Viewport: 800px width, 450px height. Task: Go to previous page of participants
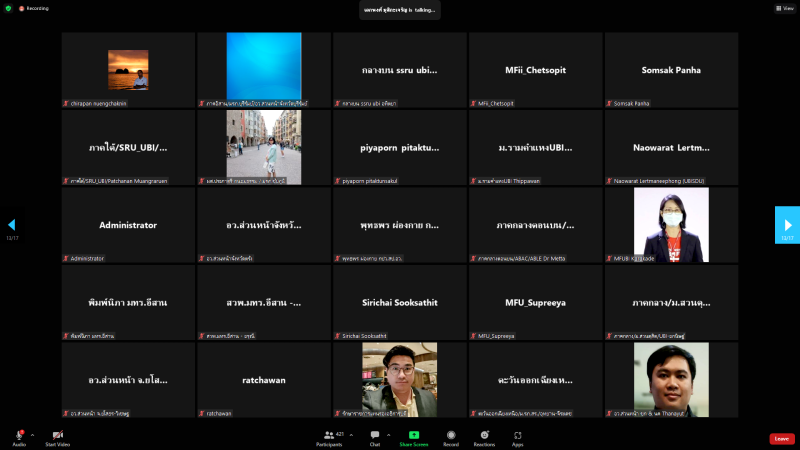[12, 225]
